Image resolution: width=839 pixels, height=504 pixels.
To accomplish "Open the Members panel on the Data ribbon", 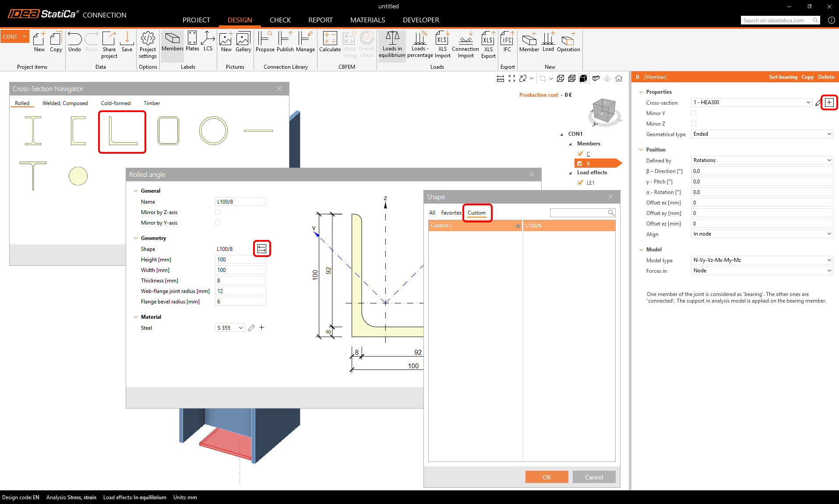I will click(172, 44).
